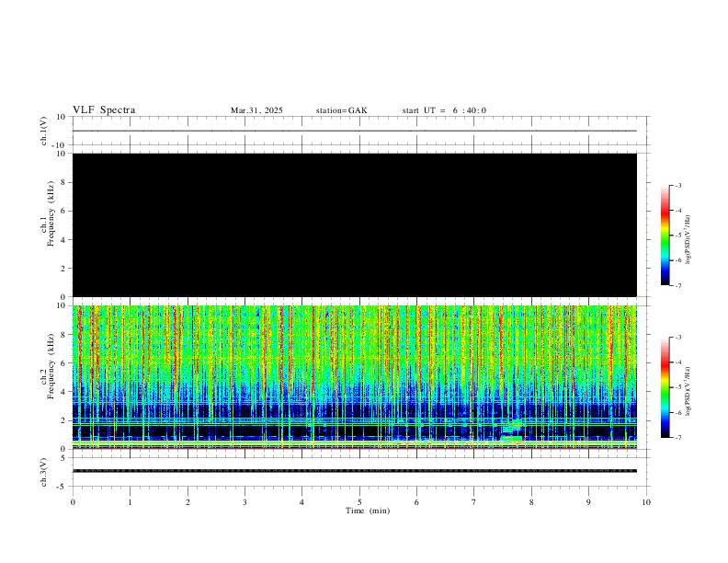Click the "-7" tick on ch.1 colorbar
The height and width of the screenshot is (563, 728).
click(678, 286)
